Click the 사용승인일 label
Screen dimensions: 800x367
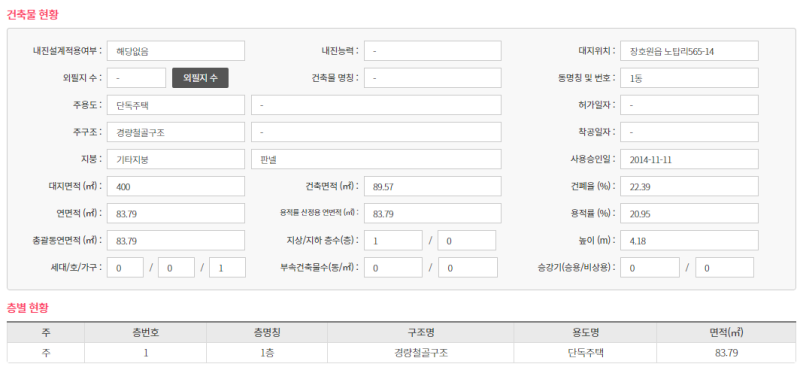[593, 159]
